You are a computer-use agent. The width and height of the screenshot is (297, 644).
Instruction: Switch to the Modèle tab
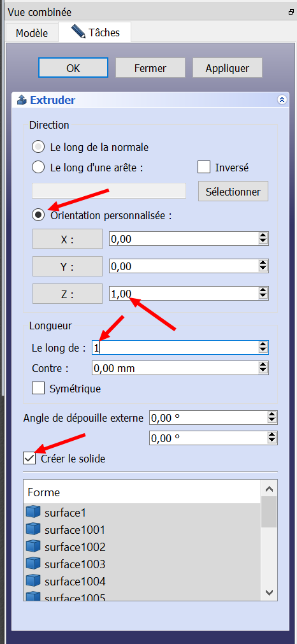tap(32, 33)
